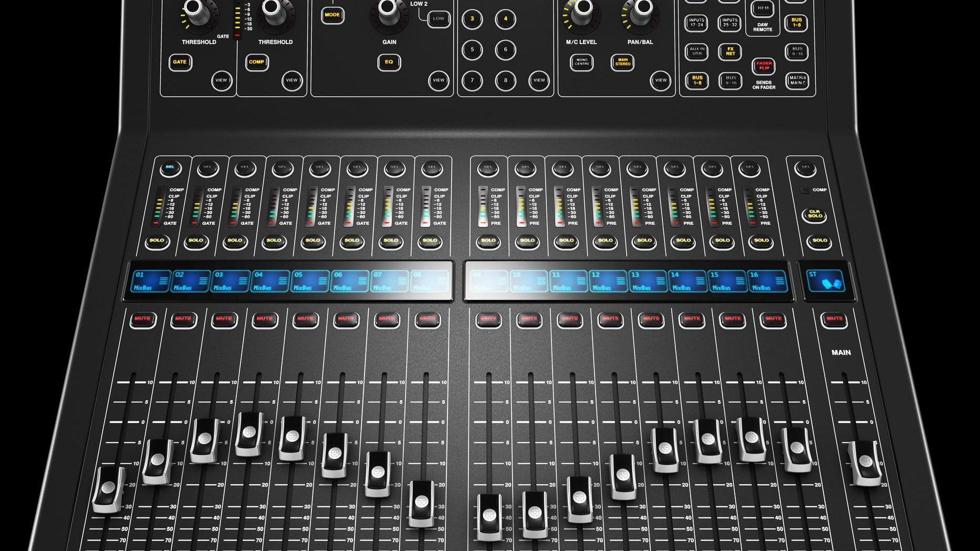Switch to FX RET layer
This screenshot has height=551, width=980.
730,51
